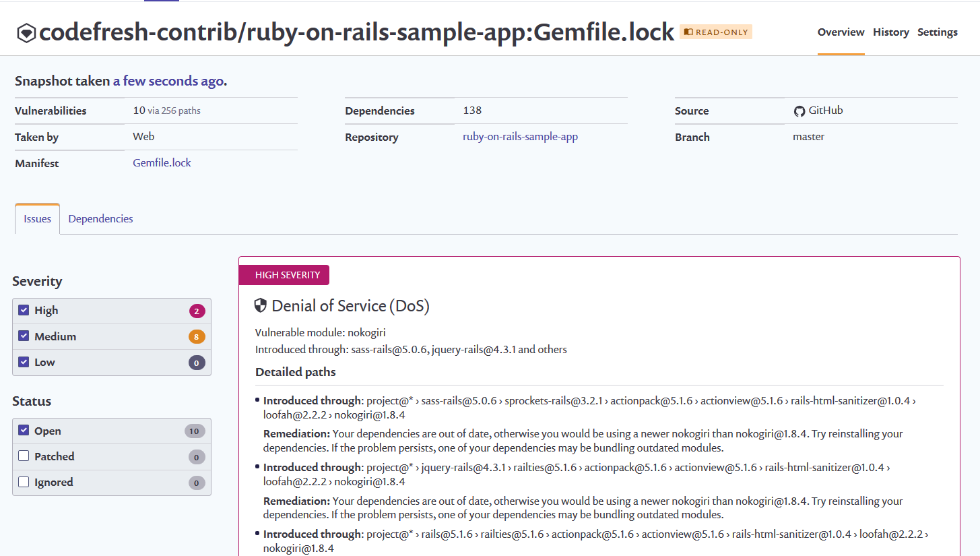Click the book icon in READ-ONLY badge
Image resolution: width=980 pixels, height=556 pixels.
(688, 32)
